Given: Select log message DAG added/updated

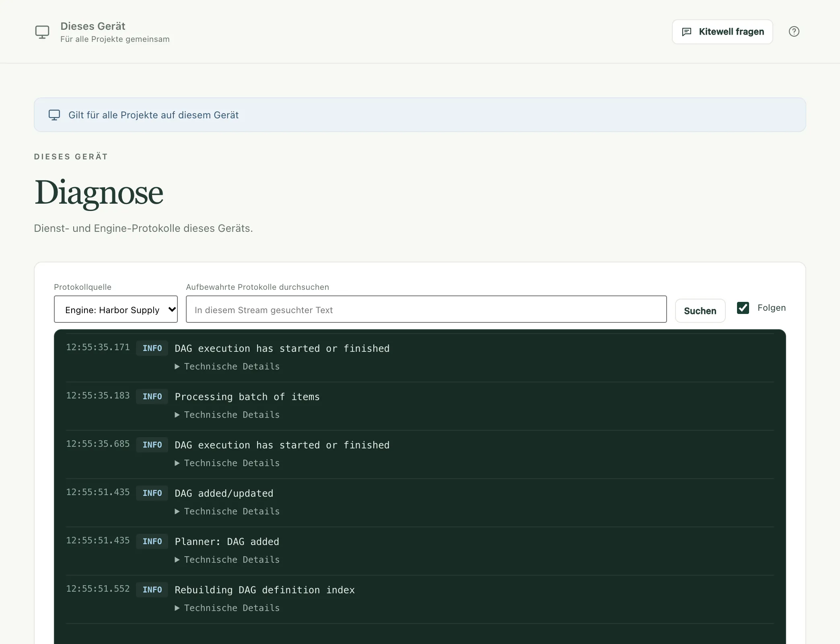Looking at the screenshot, I should (224, 493).
